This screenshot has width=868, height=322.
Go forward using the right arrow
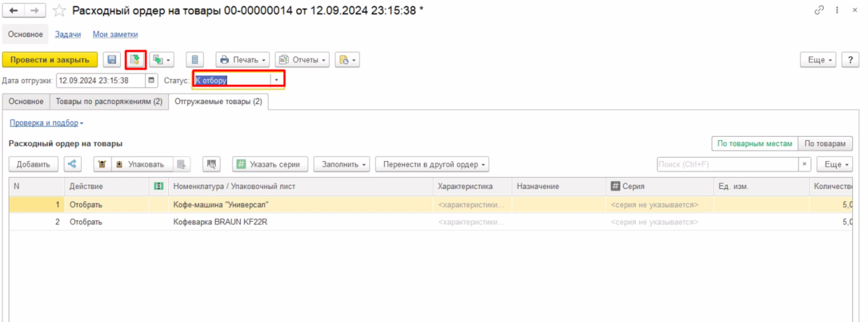(x=35, y=11)
